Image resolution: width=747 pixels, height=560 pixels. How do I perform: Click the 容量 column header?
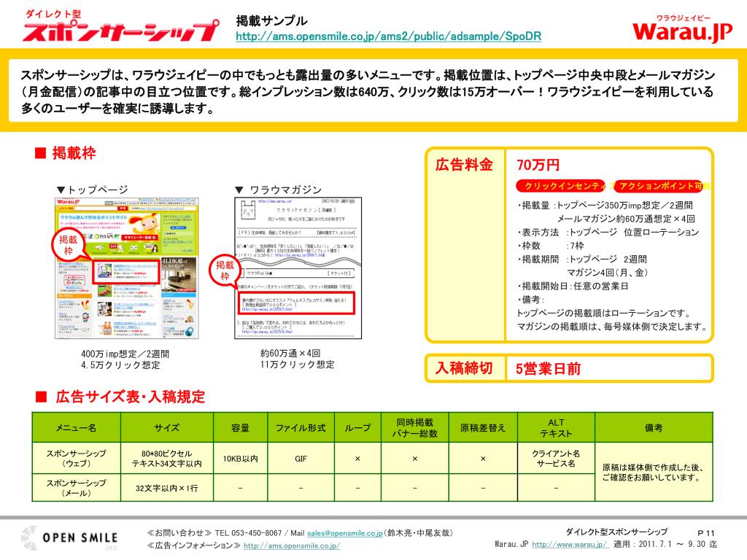[240, 427]
